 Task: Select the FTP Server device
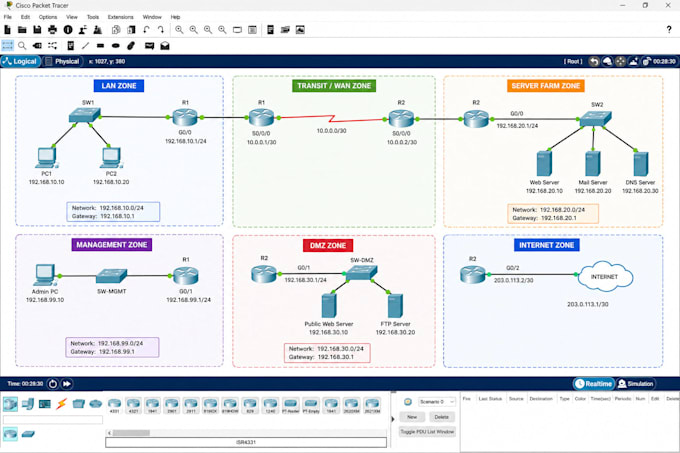(395, 306)
